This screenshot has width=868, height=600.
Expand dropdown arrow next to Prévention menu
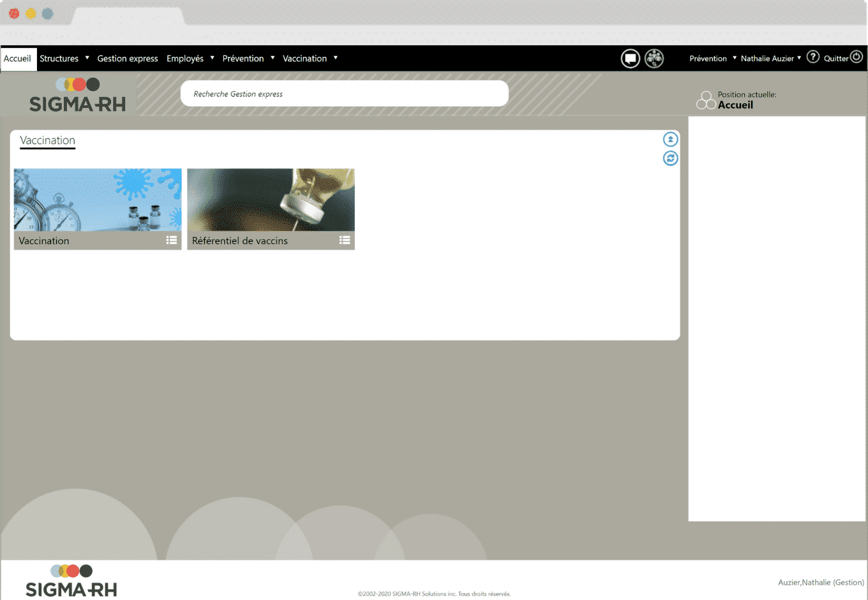[273, 58]
